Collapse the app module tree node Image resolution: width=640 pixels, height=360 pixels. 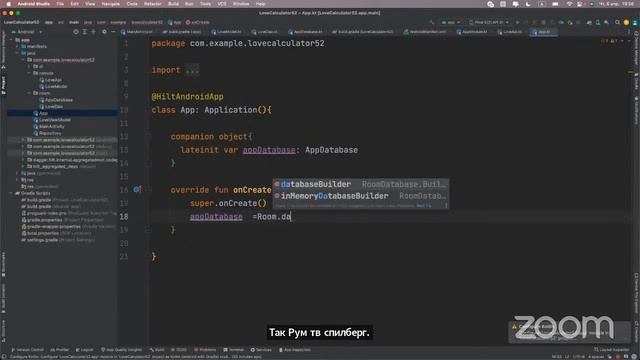[x=11, y=40]
